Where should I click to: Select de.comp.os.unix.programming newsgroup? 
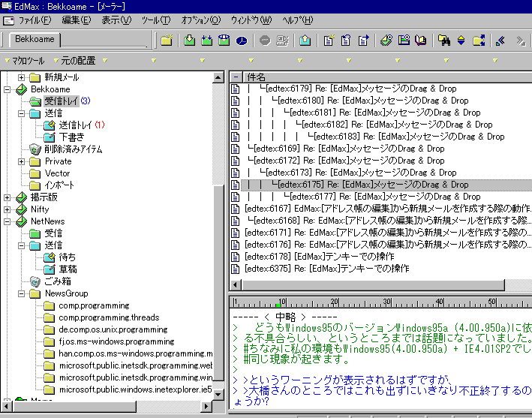113,329
